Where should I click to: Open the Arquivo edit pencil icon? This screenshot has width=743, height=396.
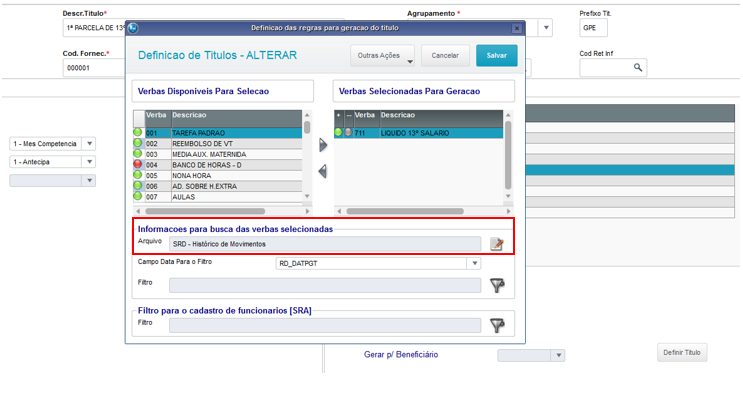(497, 244)
